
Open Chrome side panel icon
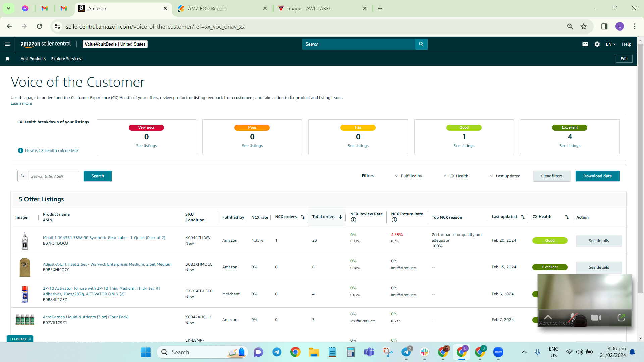pyautogui.click(x=604, y=26)
